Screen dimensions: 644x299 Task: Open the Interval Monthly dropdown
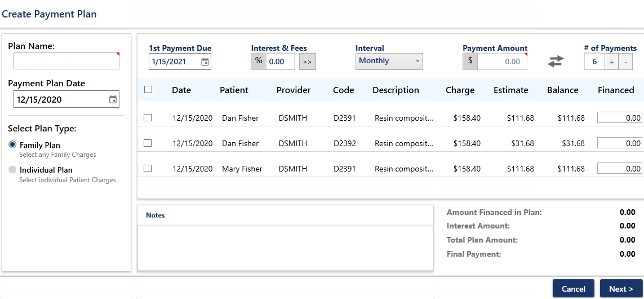(x=389, y=61)
